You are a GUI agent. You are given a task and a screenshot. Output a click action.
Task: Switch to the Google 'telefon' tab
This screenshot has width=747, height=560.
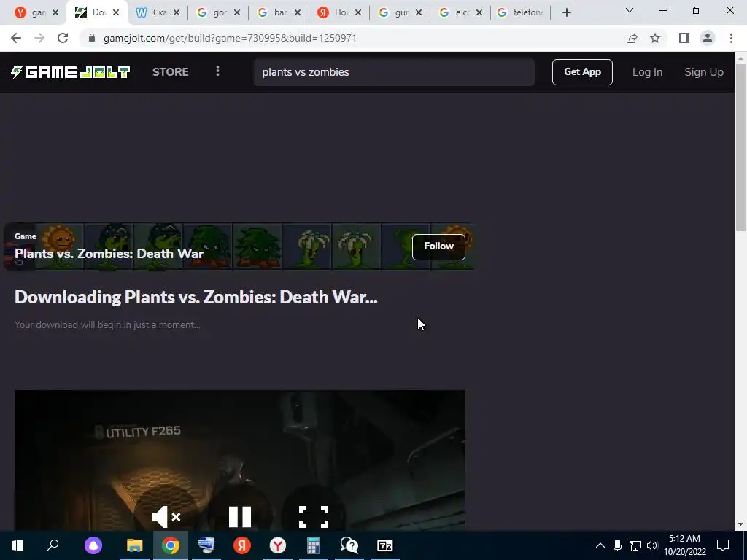pyautogui.click(x=520, y=12)
